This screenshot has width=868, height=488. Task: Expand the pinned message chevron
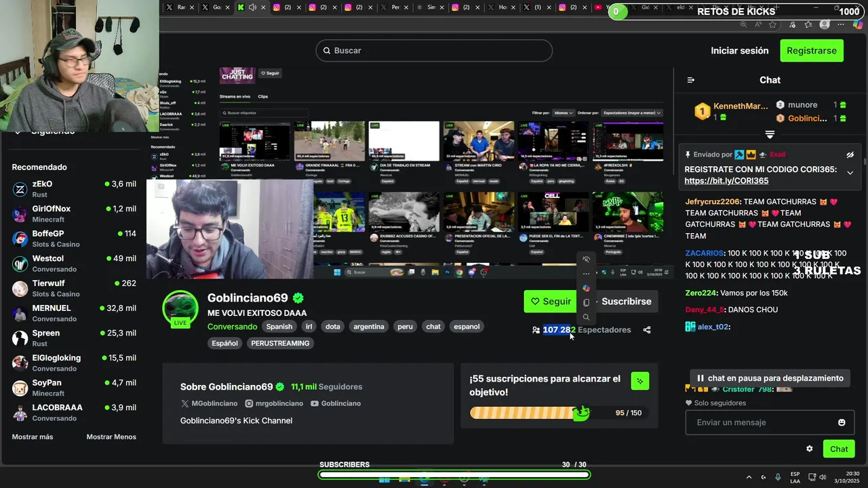coord(850,173)
